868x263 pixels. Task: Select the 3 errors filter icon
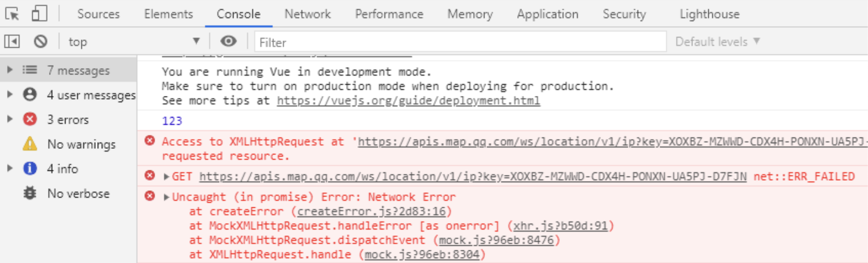30,119
